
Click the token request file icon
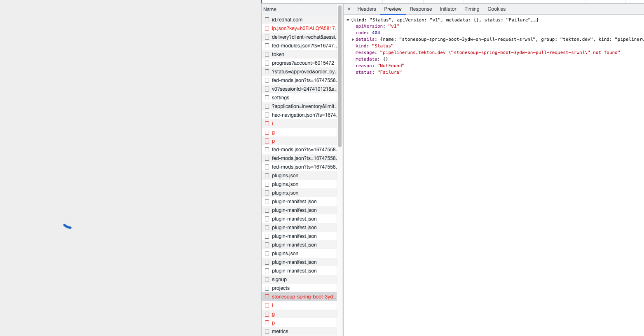coord(267,54)
